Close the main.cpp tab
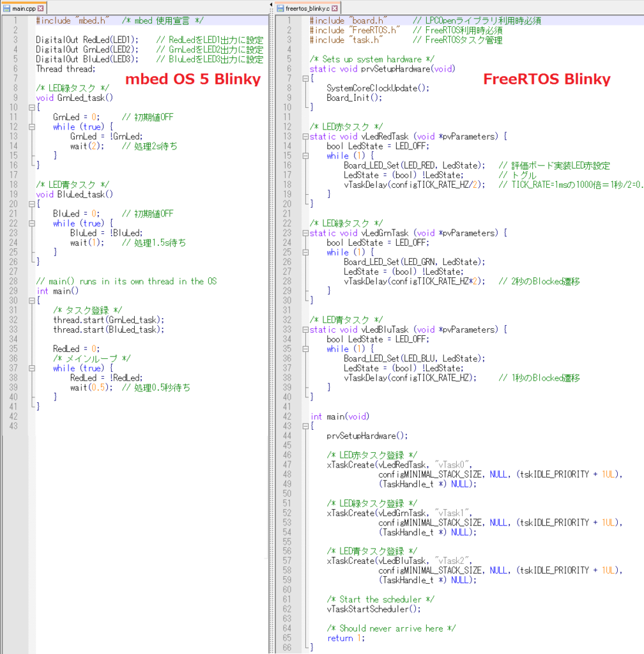Image resolution: width=644 pixels, height=654 pixels. click(41, 8)
